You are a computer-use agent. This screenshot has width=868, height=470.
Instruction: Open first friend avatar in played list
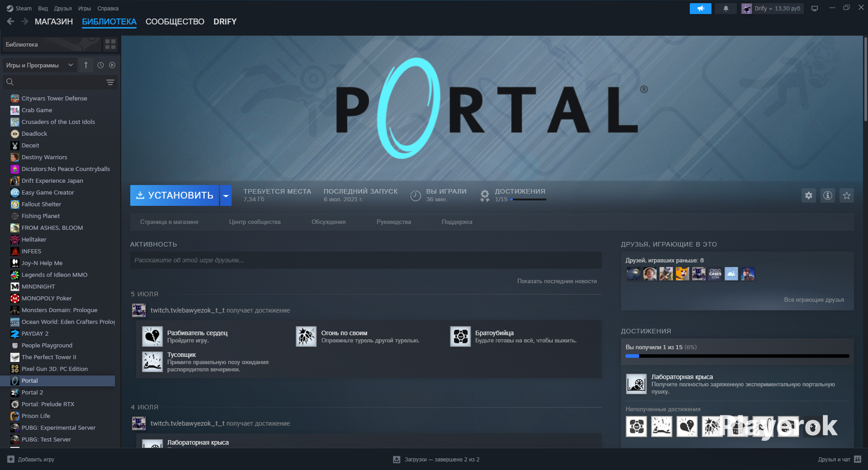coord(633,274)
